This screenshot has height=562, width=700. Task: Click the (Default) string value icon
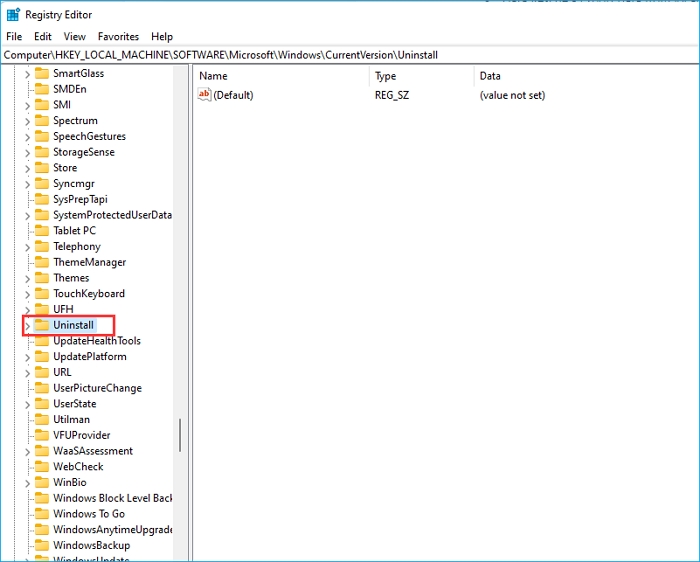point(204,95)
